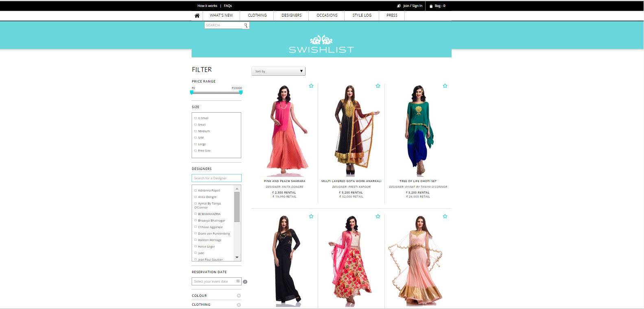
Task: Expand the Colour filter section
Action: pos(239,296)
